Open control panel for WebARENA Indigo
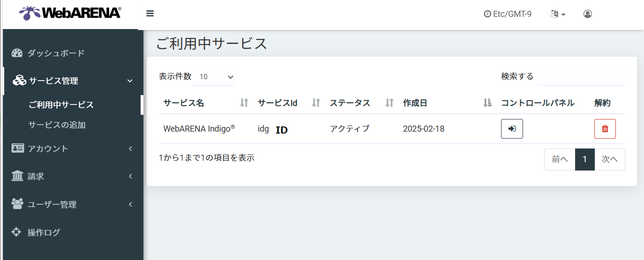The height and width of the screenshot is (260, 644). (x=512, y=129)
